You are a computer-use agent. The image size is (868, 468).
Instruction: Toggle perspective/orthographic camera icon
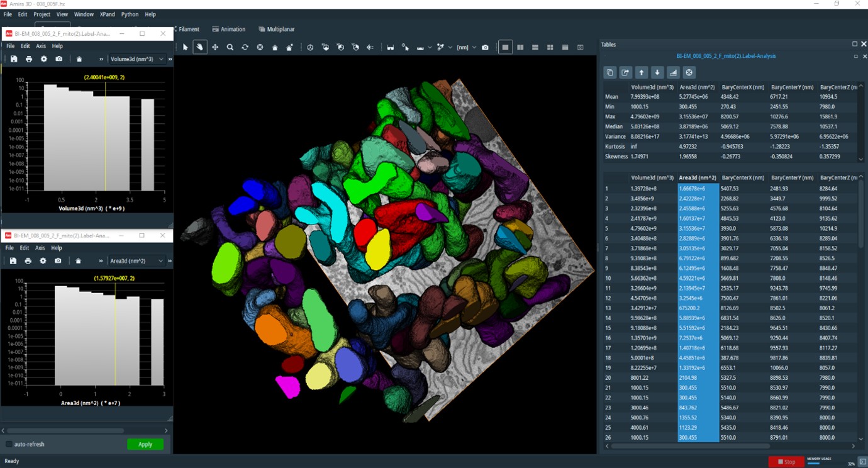310,47
